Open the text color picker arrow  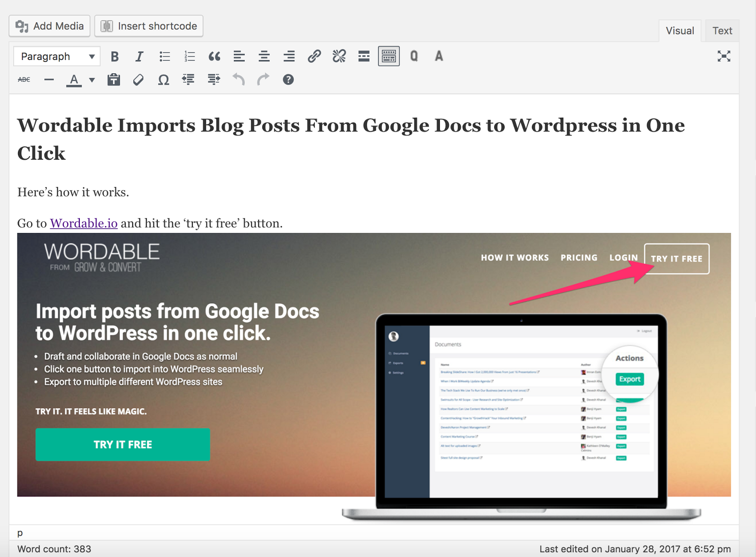[x=92, y=80]
